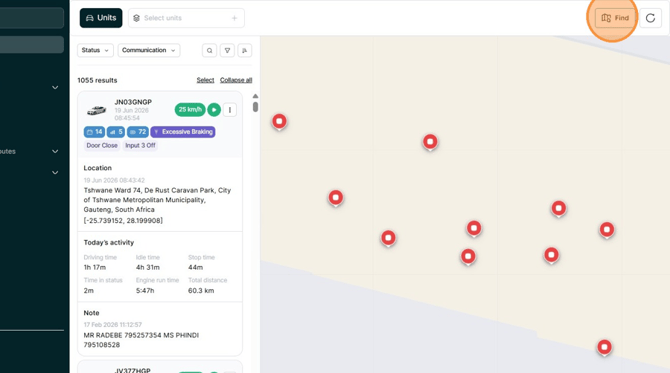Click the Select link above results
670x373 pixels.
point(205,80)
